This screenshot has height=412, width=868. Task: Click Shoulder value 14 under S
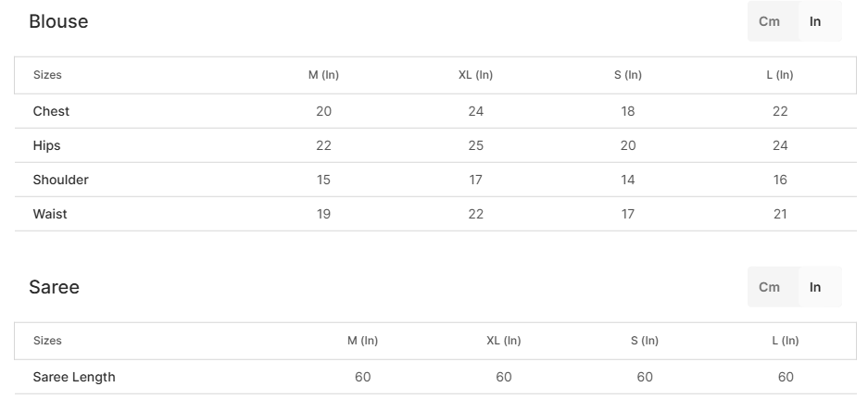coord(628,180)
